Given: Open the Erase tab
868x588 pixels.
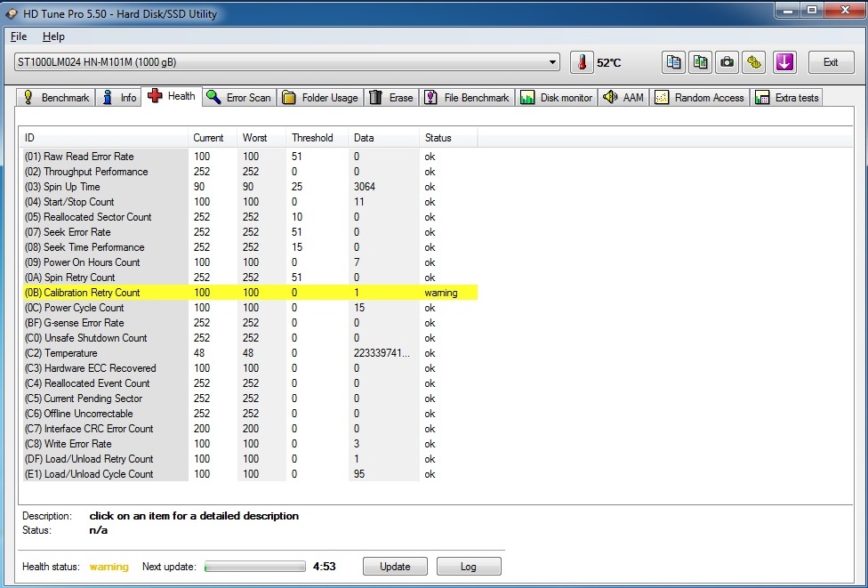Looking at the screenshot, I should click(x=390, y=98).
